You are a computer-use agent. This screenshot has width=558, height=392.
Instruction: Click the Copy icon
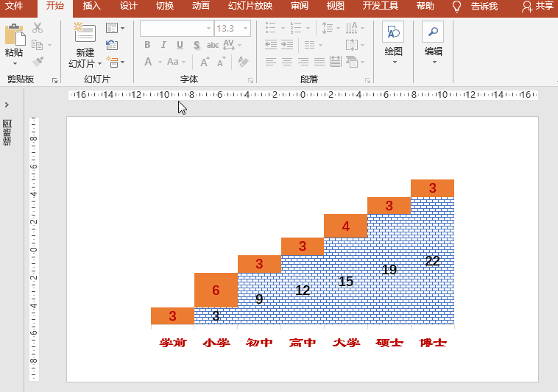click(x=37, y=45)
